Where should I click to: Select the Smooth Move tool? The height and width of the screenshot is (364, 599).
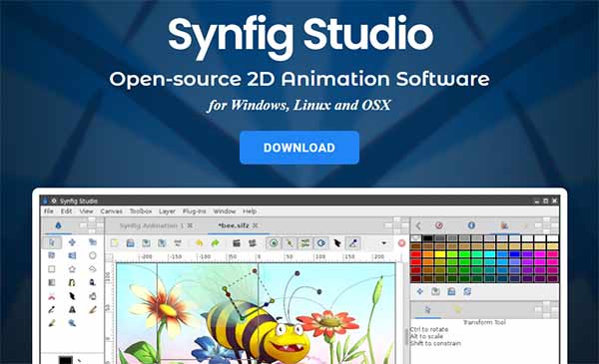72,242
